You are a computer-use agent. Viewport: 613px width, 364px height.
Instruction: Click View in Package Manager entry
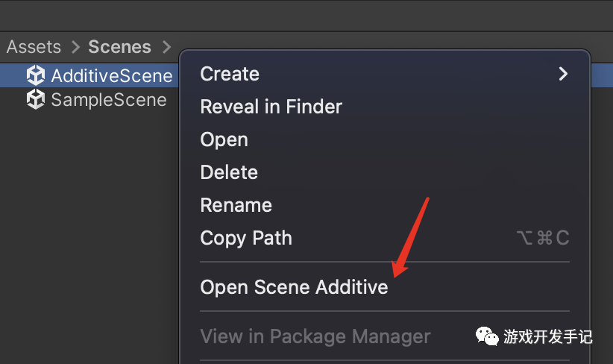(315, 336)
